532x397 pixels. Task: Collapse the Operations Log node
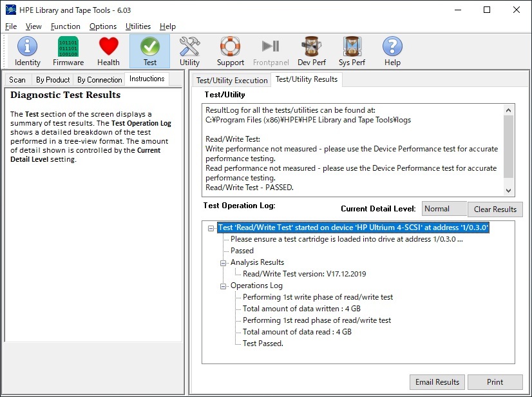click(x=223, y=286)
